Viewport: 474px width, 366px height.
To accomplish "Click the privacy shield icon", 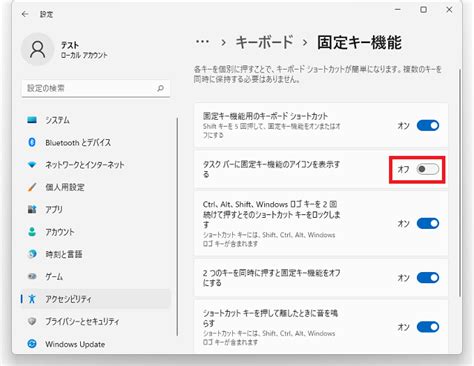I will pos(32,321).
